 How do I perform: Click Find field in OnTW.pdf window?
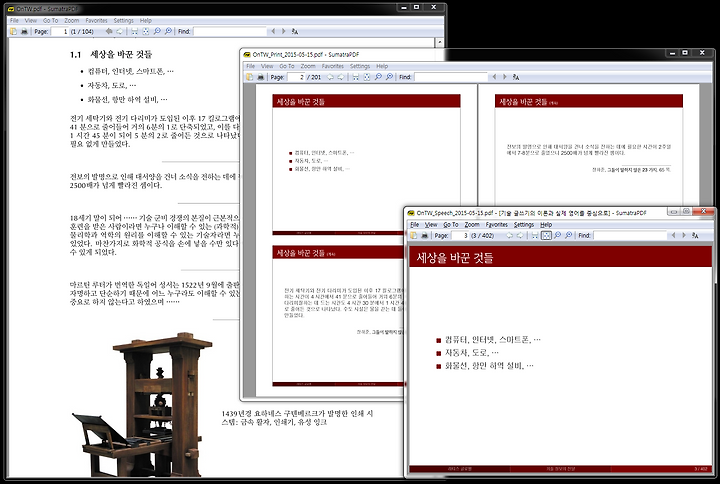[x=230, y=31]
